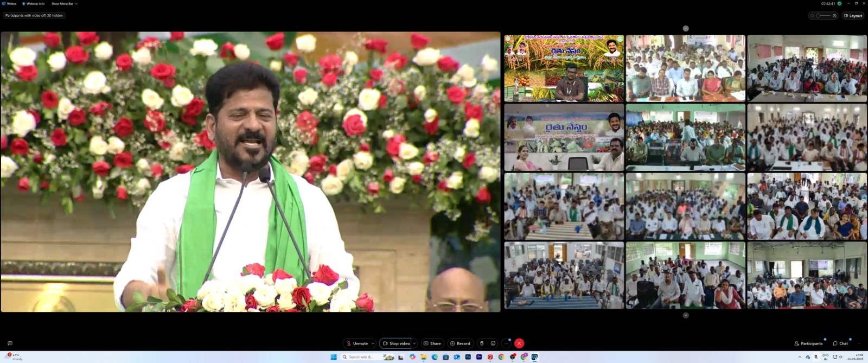Click zoom-out icon on the thumbnail size slider
Viewport: 868px width, 363px height.
point(812,16)
